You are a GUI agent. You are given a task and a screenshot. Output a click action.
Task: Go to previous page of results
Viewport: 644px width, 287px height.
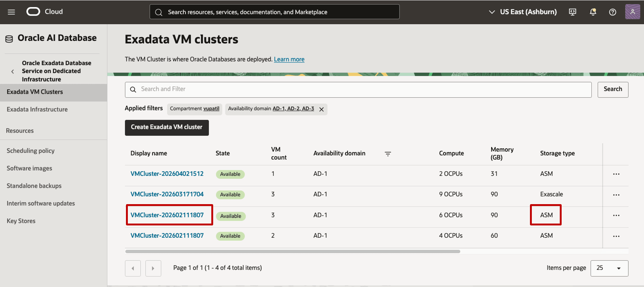(x=133, y=268)
